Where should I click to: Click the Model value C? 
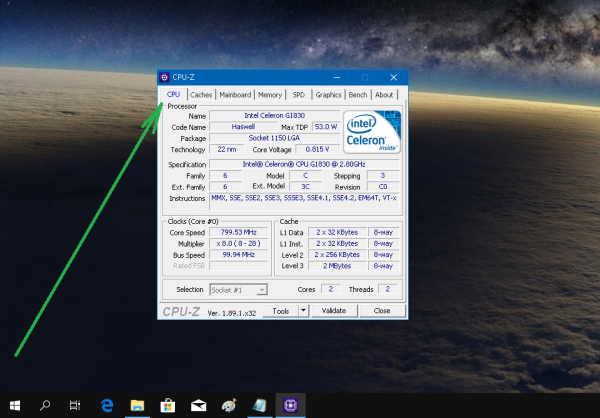(x=305, y=176)
